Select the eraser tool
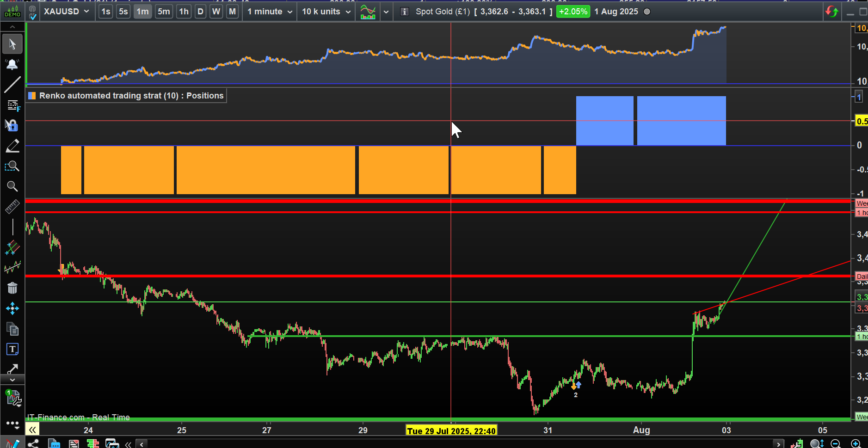Screen dimensions: 868x448 tap(12, 146)
